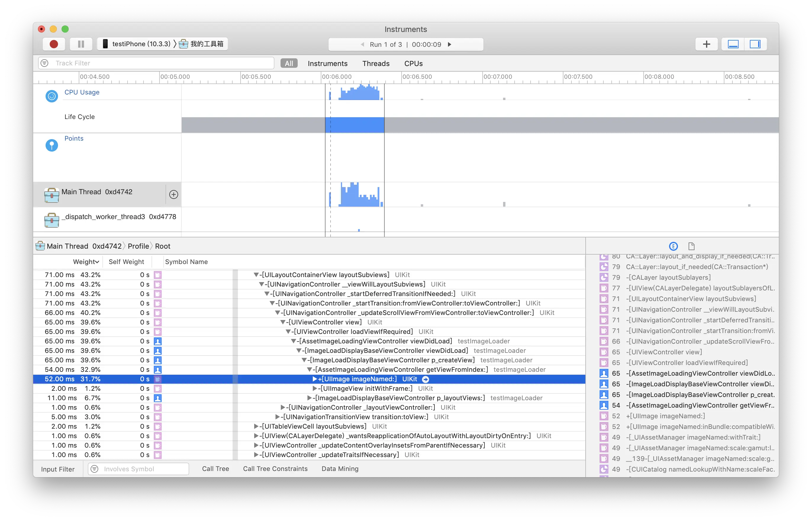This screenshot has height=521, width=812.
Task: Toggle the right inspector pane view
Action: 755,44
